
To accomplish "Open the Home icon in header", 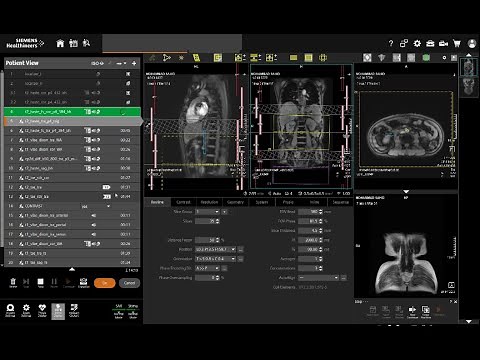I will [x=60, y=43].
